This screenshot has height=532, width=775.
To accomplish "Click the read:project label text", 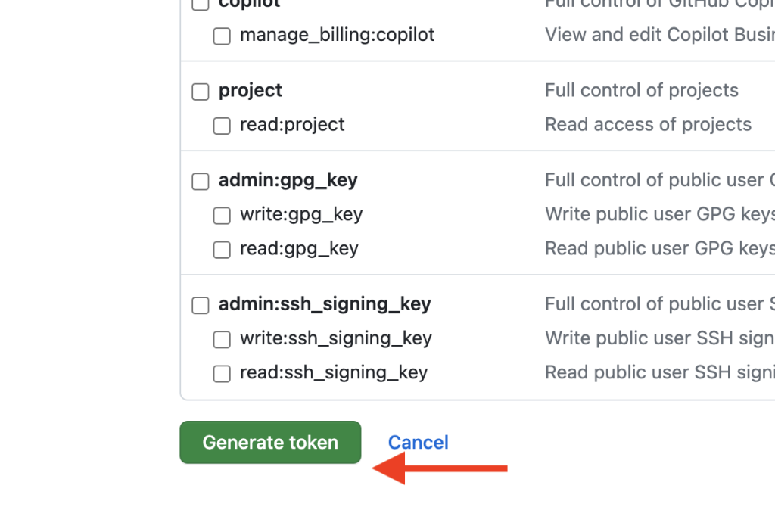I will [292, 125].
